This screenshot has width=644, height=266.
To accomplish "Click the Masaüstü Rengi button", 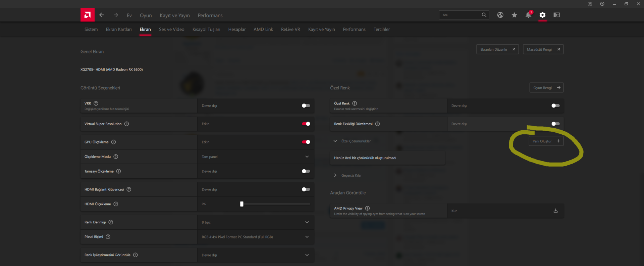I will (x=543, y=49).
